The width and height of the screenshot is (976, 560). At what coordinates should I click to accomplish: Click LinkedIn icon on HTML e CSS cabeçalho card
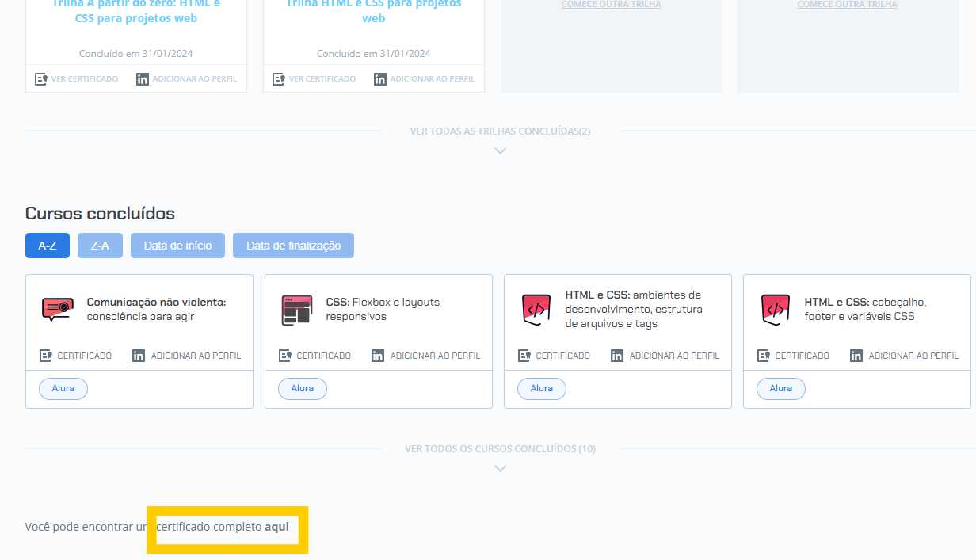click(x=856, y=356)
